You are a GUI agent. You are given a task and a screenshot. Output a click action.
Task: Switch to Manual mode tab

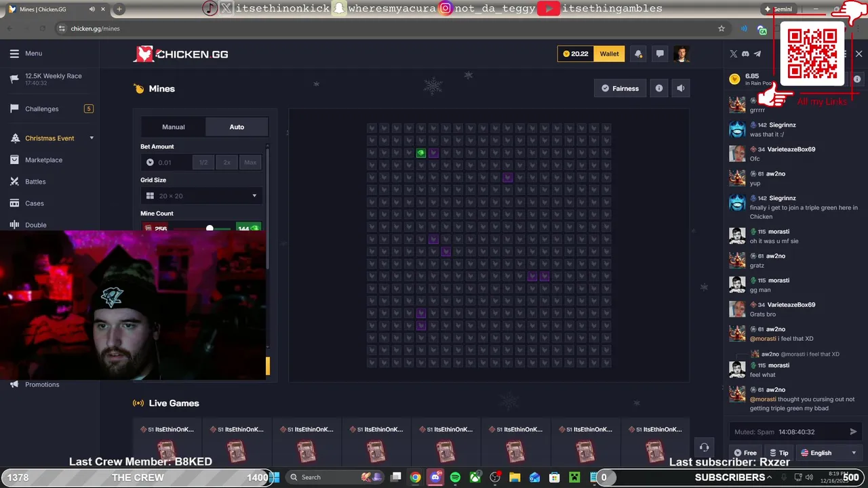[174, 127]
